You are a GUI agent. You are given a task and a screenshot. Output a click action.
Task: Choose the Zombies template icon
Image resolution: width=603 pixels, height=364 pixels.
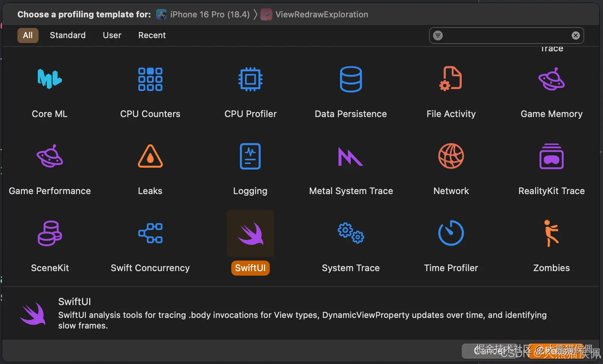click(x=551, y=233)
